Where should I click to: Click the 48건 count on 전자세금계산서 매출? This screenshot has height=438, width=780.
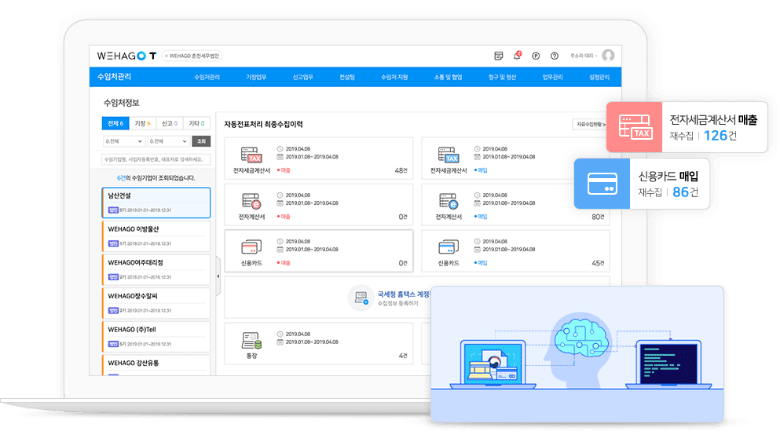[401, 171]
